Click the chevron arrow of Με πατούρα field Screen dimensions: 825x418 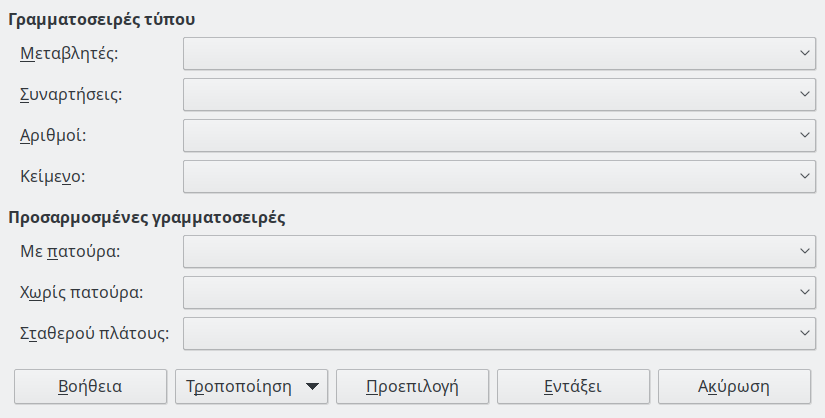[806, 251]
